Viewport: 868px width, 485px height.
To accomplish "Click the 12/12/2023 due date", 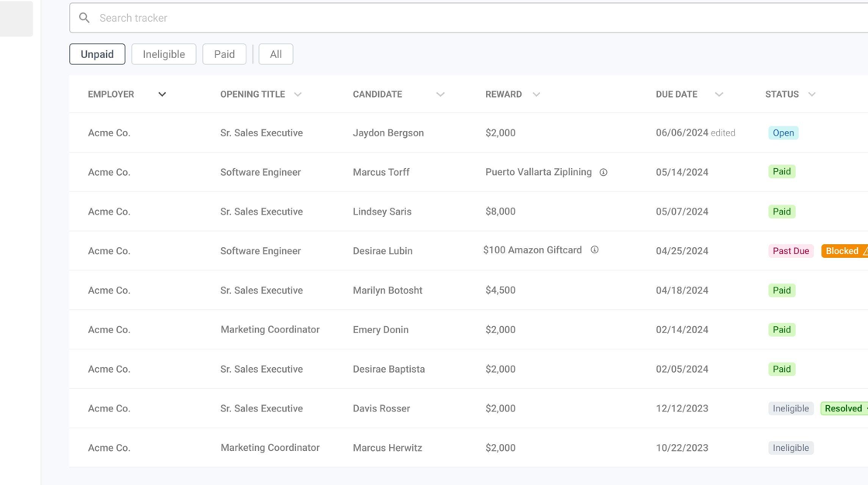I will [682, 408].
